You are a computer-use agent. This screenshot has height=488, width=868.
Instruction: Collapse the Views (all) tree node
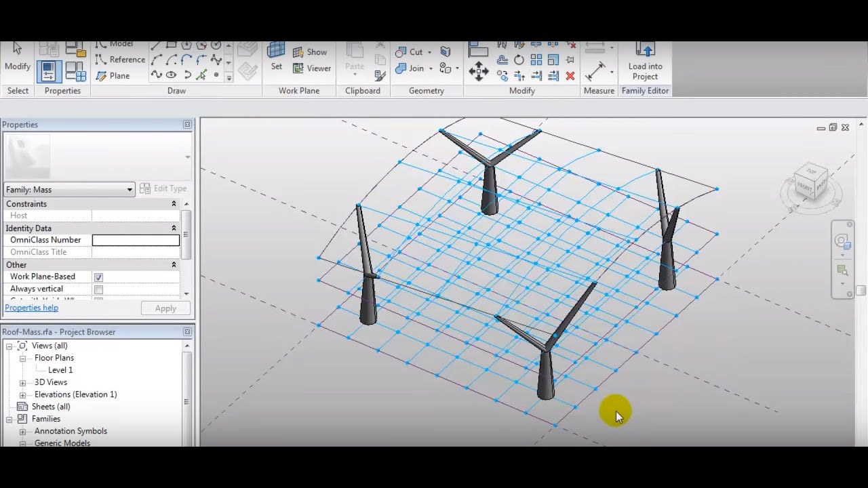(10, 346)
